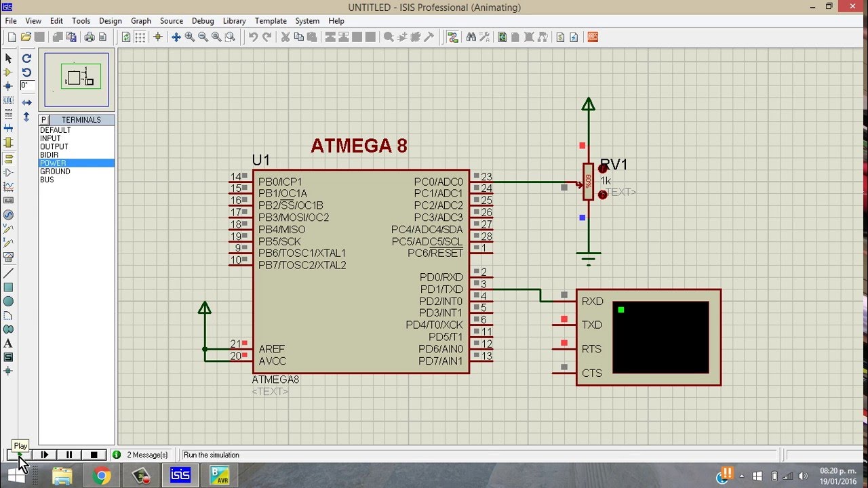Select text script mode

[x=8, y=114]
